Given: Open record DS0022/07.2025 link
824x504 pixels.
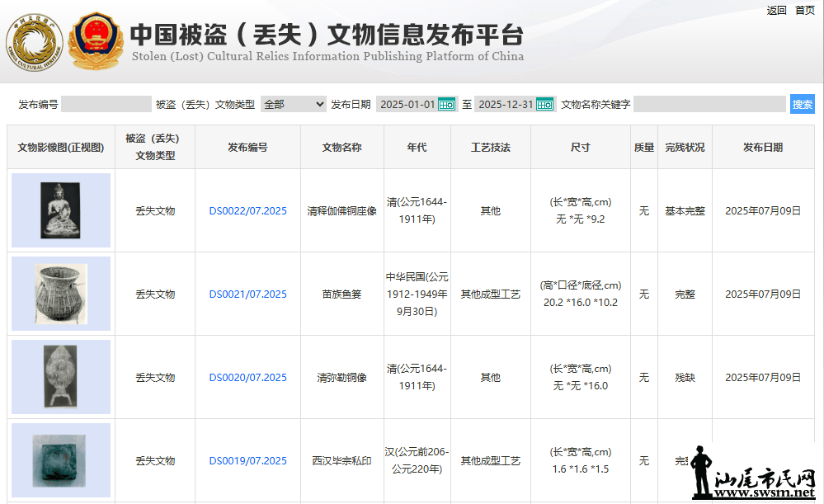Looking at the screenshot, I should (247, 211).
